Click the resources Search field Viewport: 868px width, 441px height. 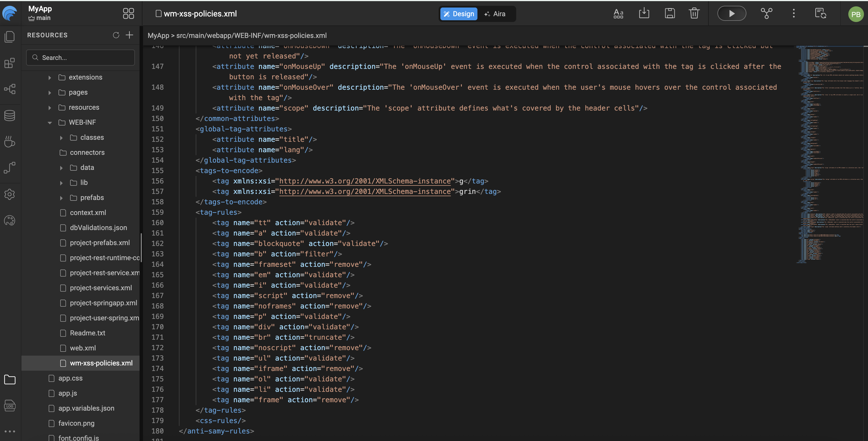point(81,58)
